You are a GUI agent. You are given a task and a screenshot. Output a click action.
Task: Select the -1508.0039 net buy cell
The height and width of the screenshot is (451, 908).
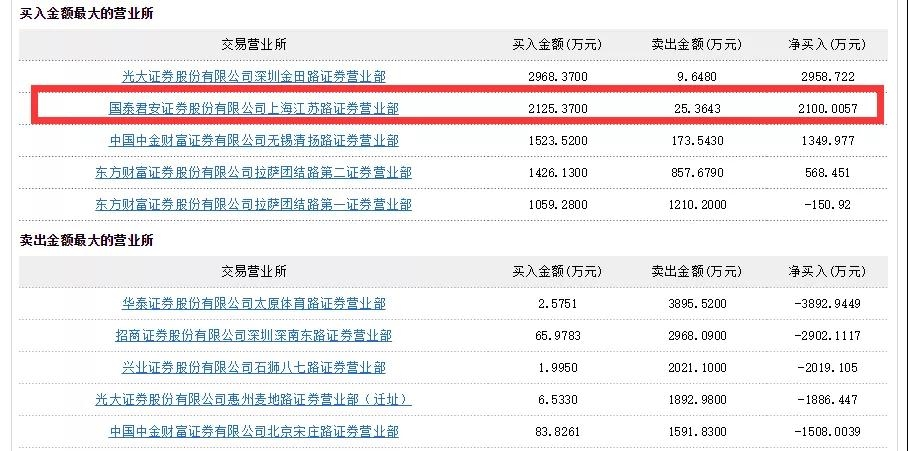827,431
